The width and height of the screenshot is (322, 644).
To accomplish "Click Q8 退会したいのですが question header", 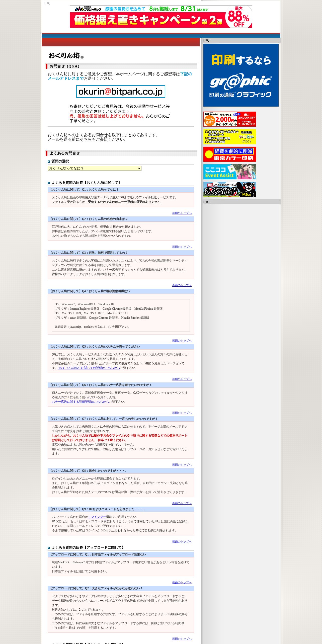I will click(x=121, y=471).
